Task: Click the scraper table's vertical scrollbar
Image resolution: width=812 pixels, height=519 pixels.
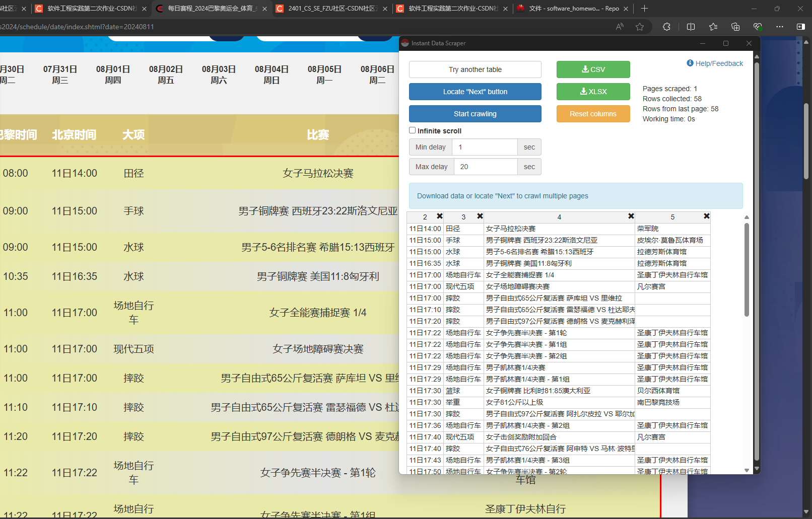Action: click(x=747, y=269)
